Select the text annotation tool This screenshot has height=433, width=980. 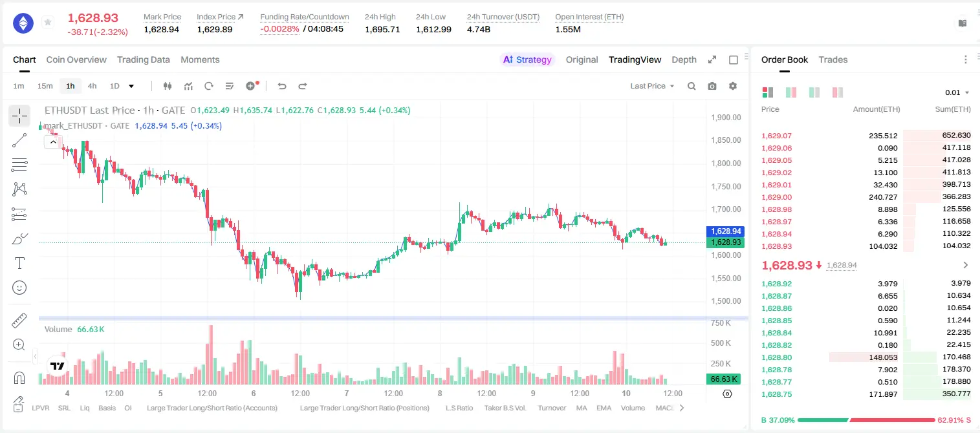click(19, 263)
